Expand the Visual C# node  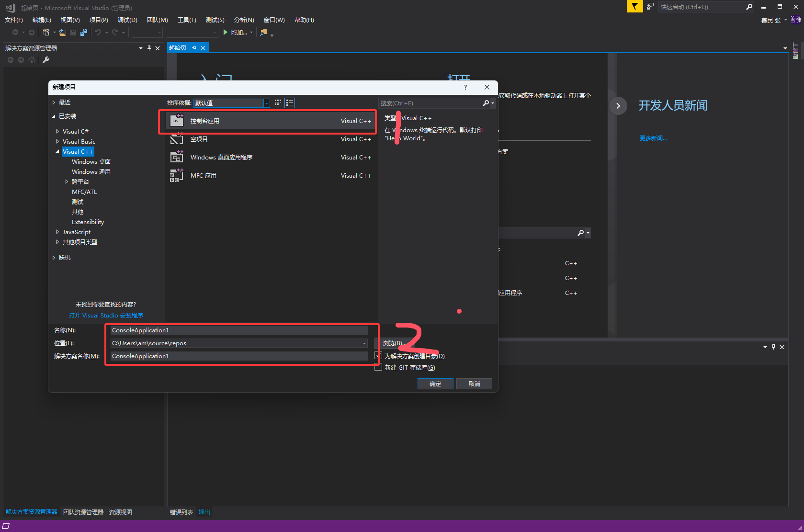tap(57, 131)
